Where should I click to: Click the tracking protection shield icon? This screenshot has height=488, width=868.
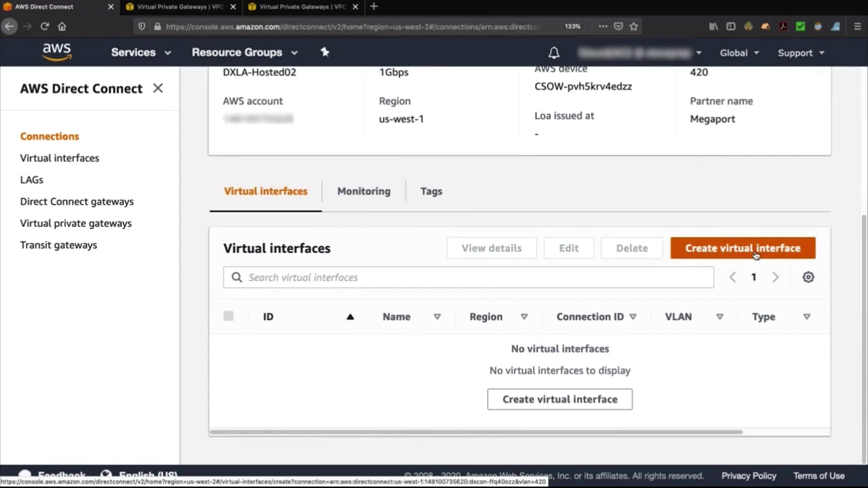142,26
